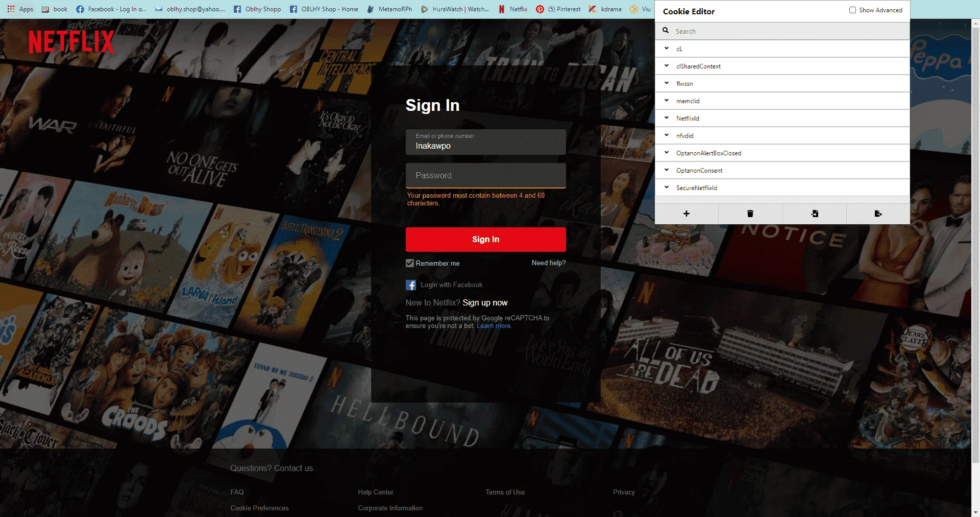Image resolution: width=980 pixels, height=517 pixels.
Task: Open the HuraWatch bookmark
Action: click(454, 9)
